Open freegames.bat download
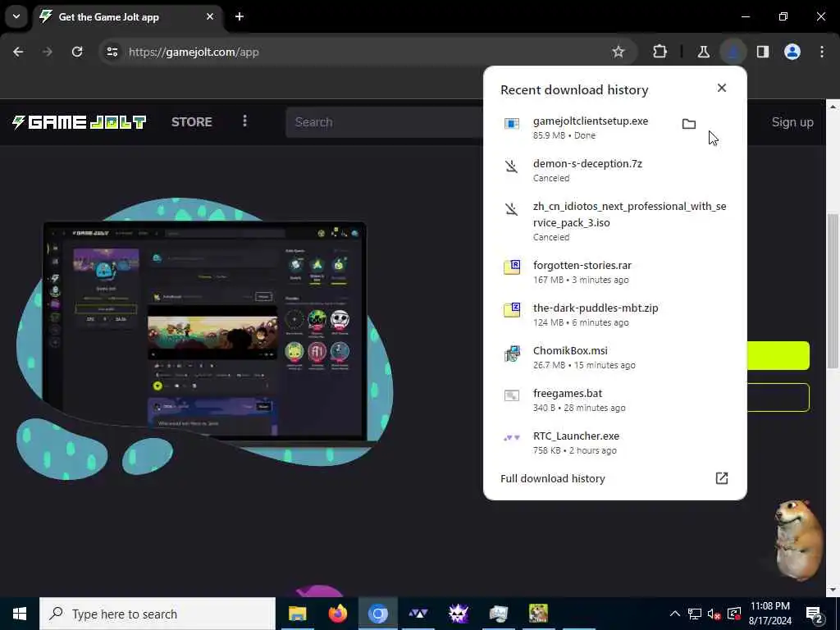The image size is (840, 630). 614,400
